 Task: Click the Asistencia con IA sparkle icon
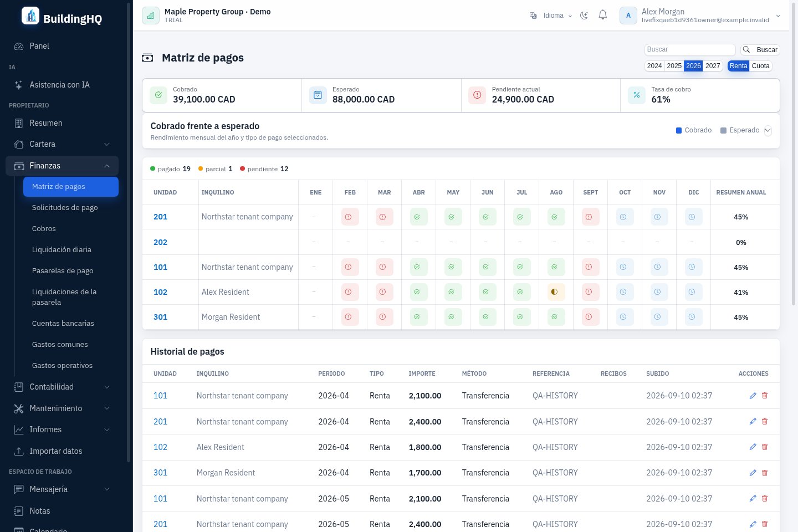click(19, 85)
